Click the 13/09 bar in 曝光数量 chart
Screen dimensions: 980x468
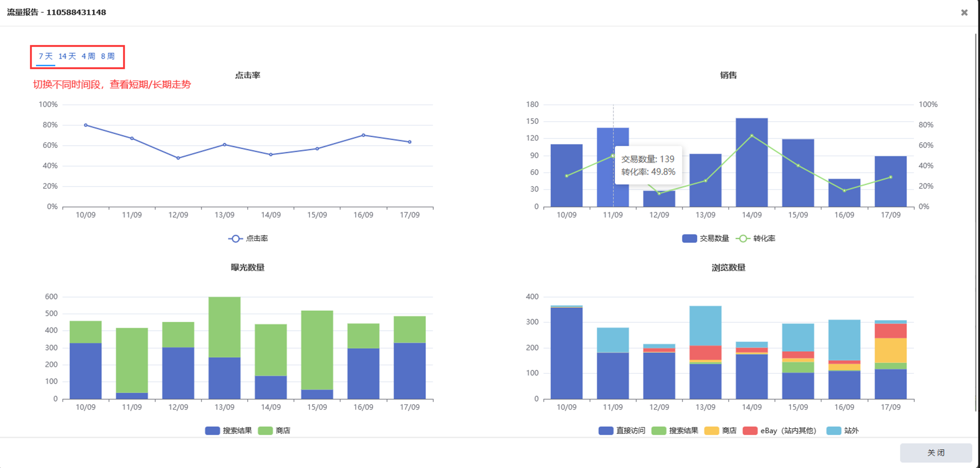(x=224, y=349)
